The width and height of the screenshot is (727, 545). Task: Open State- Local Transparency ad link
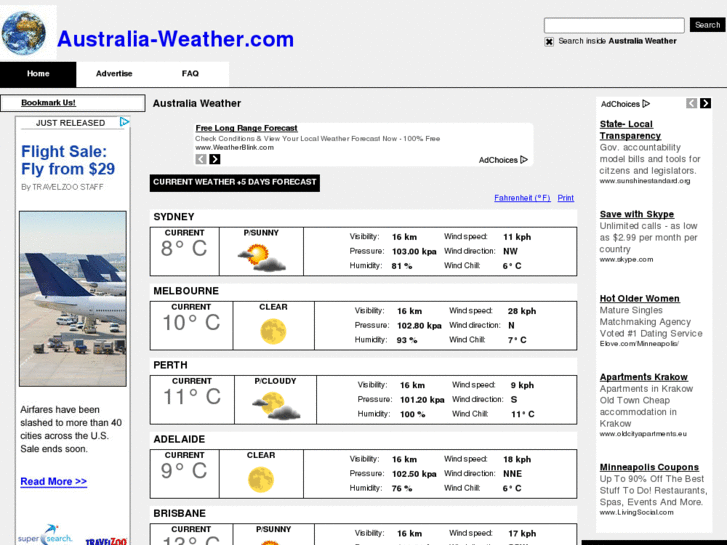pos(630,130)
